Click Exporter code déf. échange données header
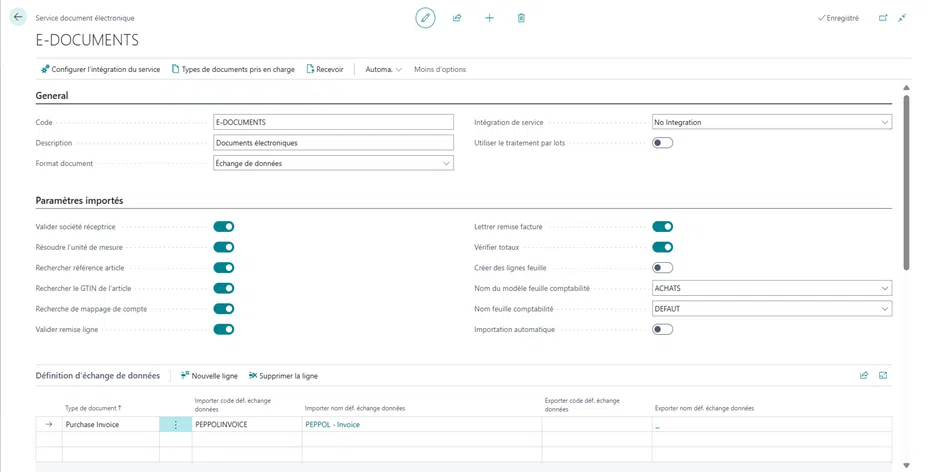This screenshot has height=472, width=945. tap(582, 404)
